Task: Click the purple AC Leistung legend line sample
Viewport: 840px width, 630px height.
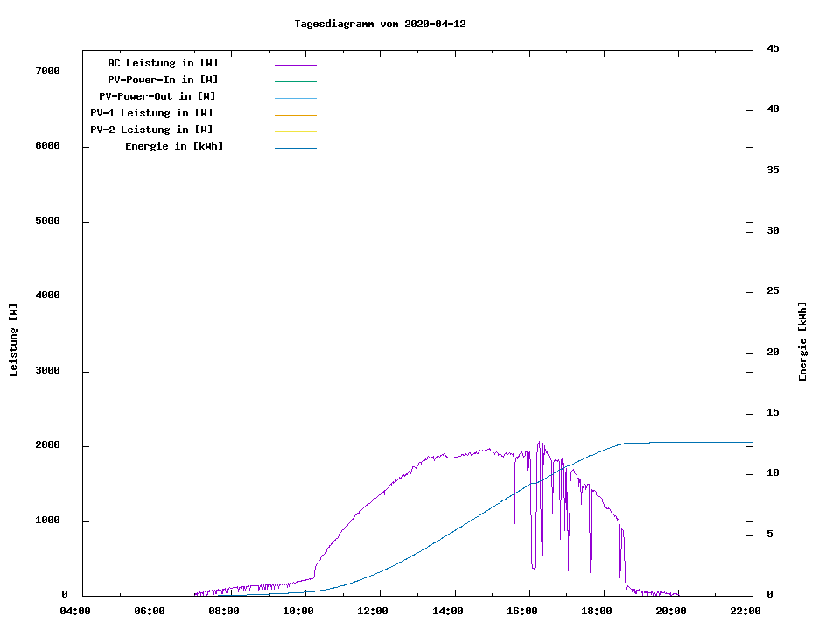Action: [x=295, y=65]
